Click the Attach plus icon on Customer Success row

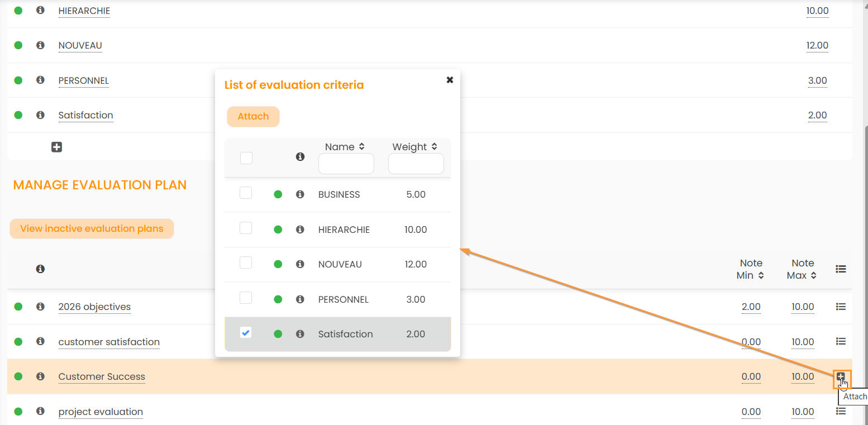841,376
